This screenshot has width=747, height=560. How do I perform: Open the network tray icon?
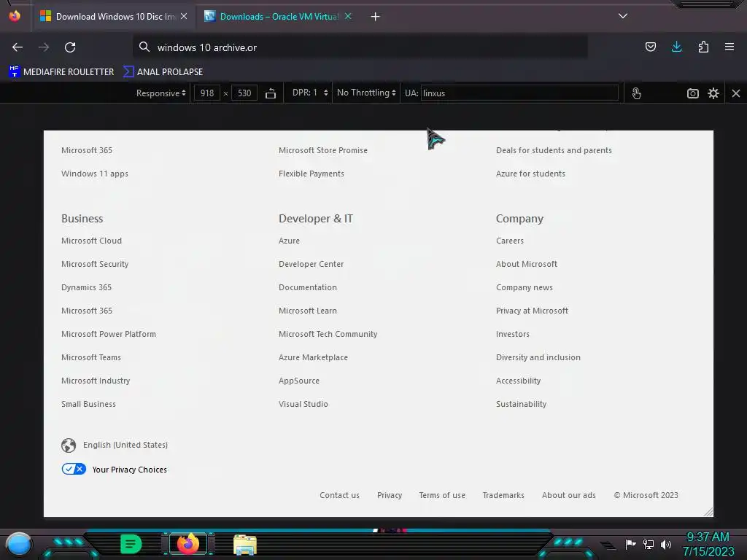point(649,544)
